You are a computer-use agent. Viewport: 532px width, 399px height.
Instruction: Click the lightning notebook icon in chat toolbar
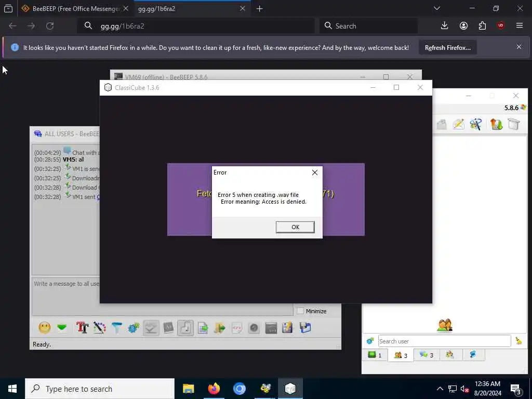click(x=287, y=328)
